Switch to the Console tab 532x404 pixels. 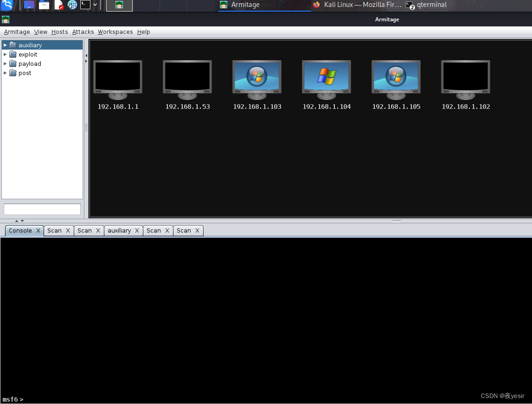click(20, 230)
